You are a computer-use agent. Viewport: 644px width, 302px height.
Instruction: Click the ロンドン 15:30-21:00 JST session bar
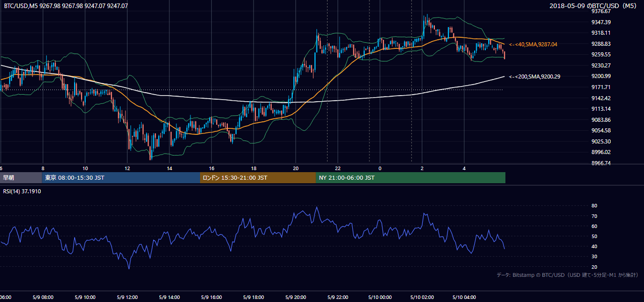tap(258, 178)
